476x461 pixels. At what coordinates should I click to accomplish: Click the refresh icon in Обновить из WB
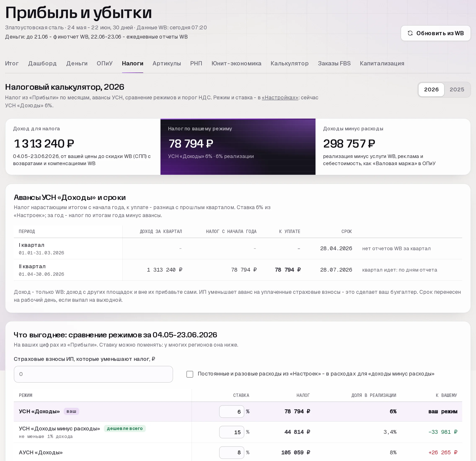(410, 33)
